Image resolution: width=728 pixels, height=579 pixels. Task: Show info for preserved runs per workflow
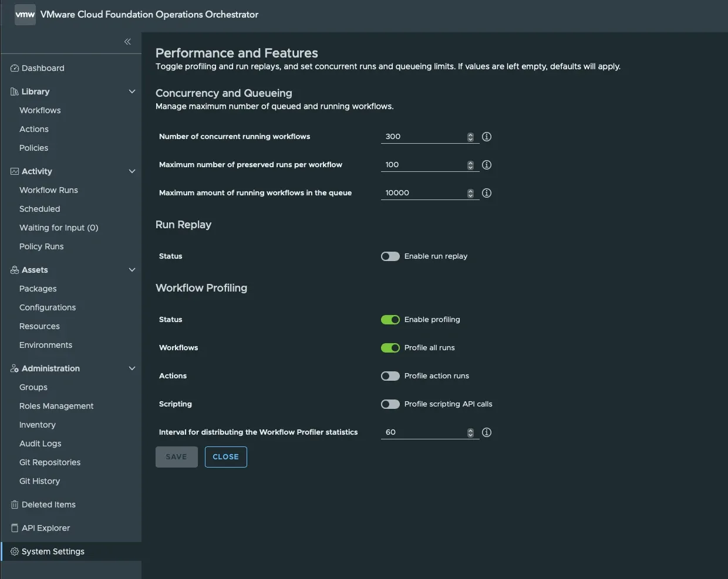coord(487,165)
